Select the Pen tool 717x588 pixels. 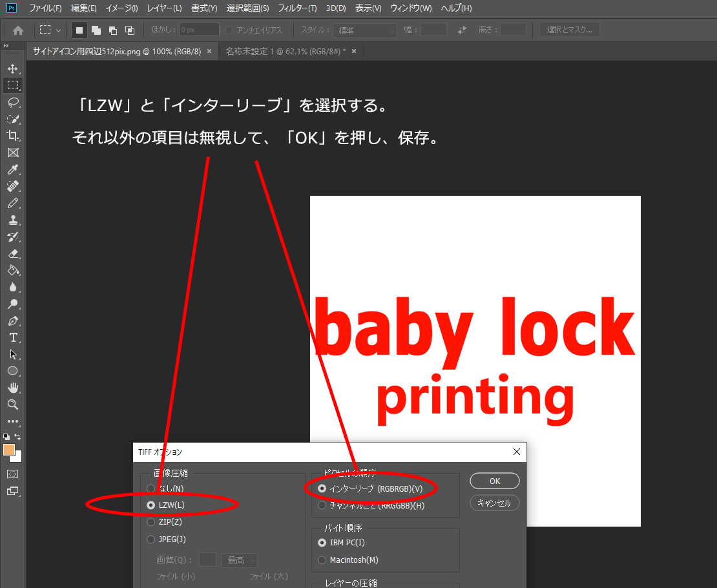click(x=12, y=320)
